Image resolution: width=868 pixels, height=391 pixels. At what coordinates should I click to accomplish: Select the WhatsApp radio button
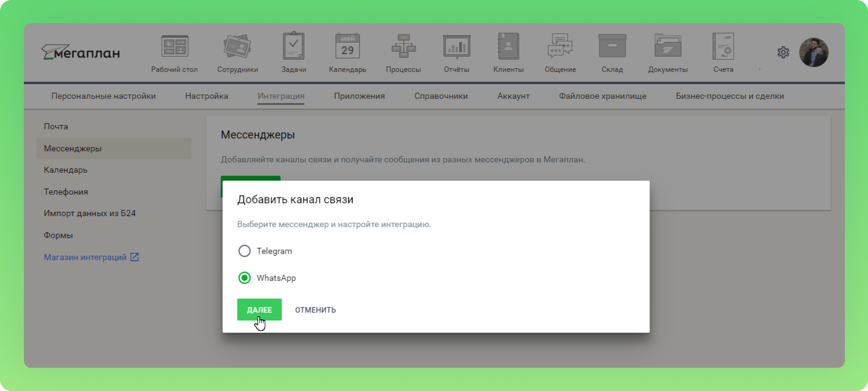(244, 278)
